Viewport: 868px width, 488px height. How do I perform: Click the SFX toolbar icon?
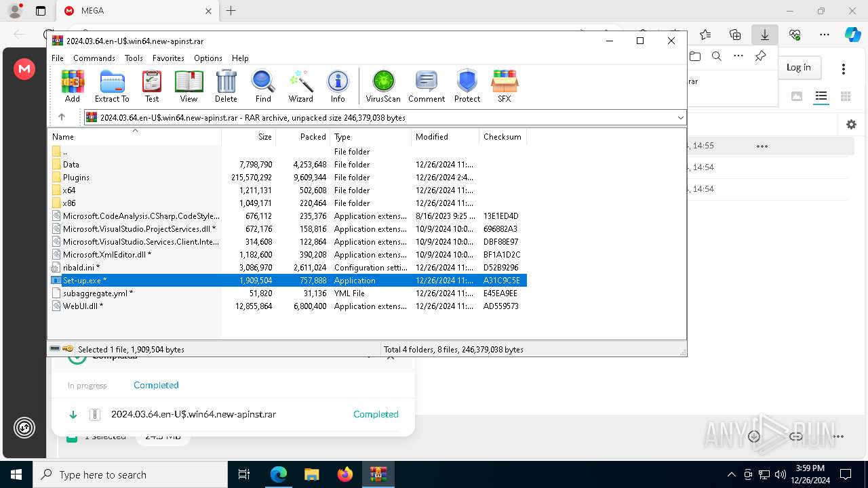click(505, 86)
